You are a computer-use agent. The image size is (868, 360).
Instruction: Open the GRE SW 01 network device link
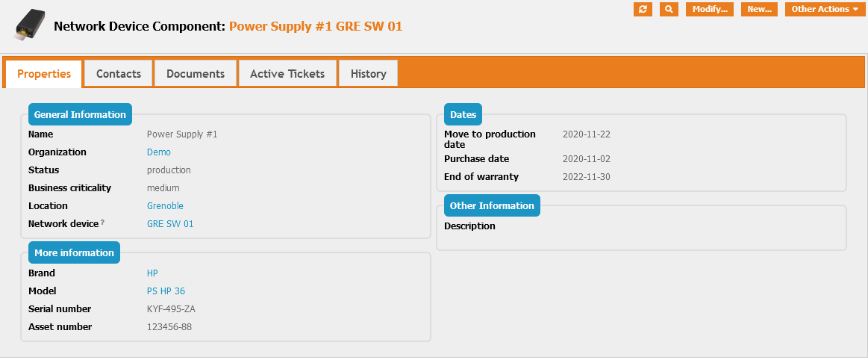tap(170, 224)
